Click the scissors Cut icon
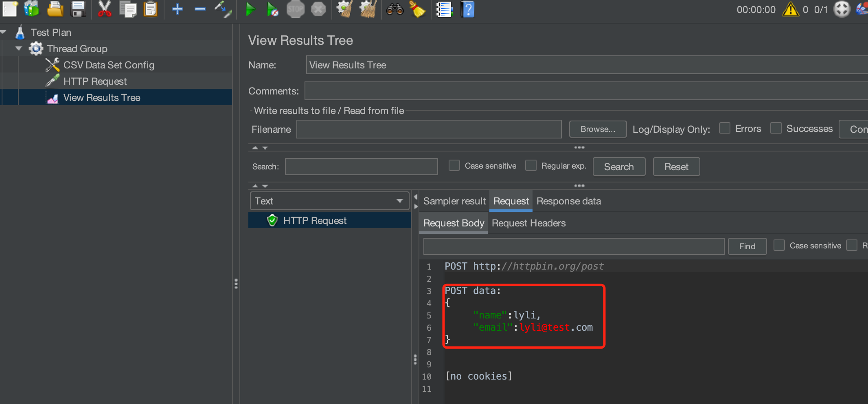Viewport: 868px width, 404px height. [104, 9]
